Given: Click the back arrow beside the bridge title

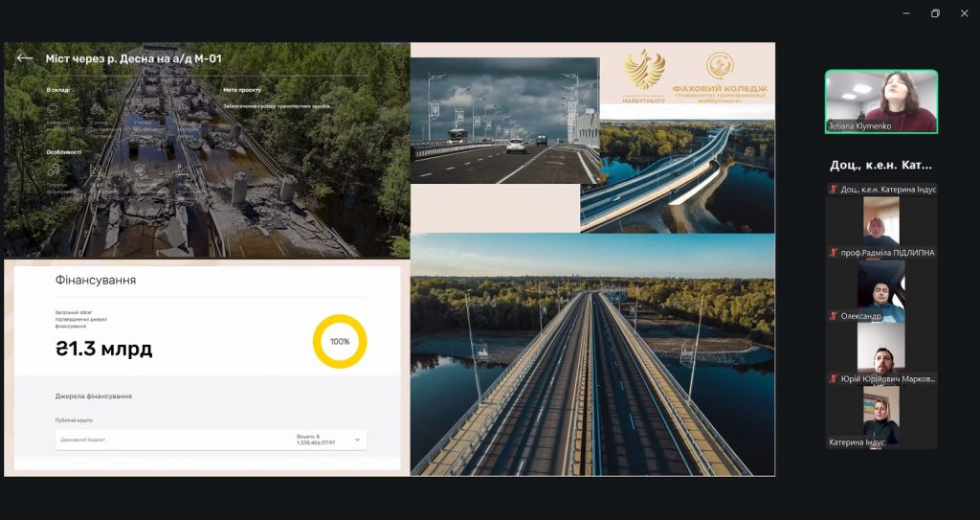Looking at the screenshot, I should [25, 58].
